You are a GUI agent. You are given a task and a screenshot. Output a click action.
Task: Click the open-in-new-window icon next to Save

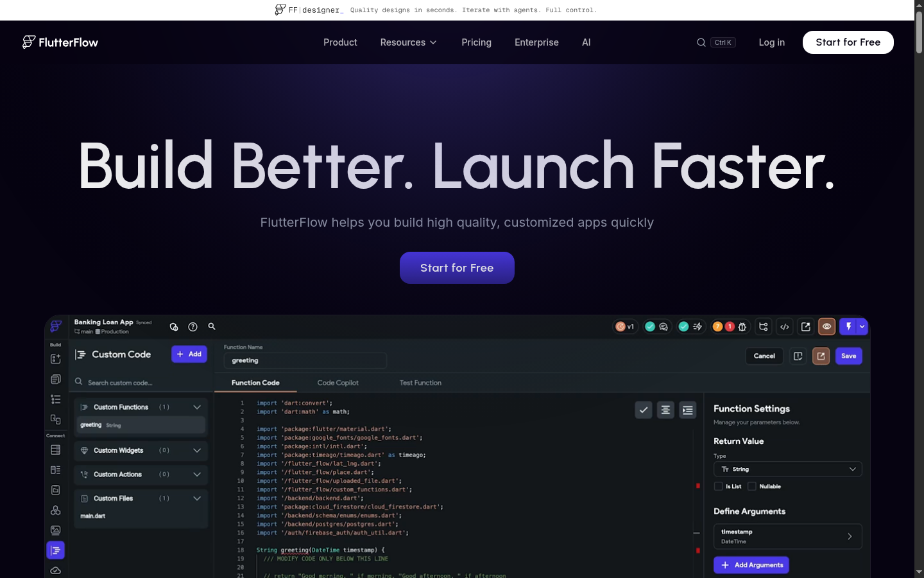click(821, 356)
